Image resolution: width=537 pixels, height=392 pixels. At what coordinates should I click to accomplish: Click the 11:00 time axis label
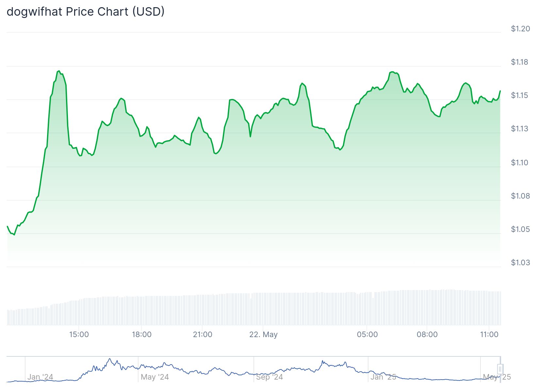489,335
